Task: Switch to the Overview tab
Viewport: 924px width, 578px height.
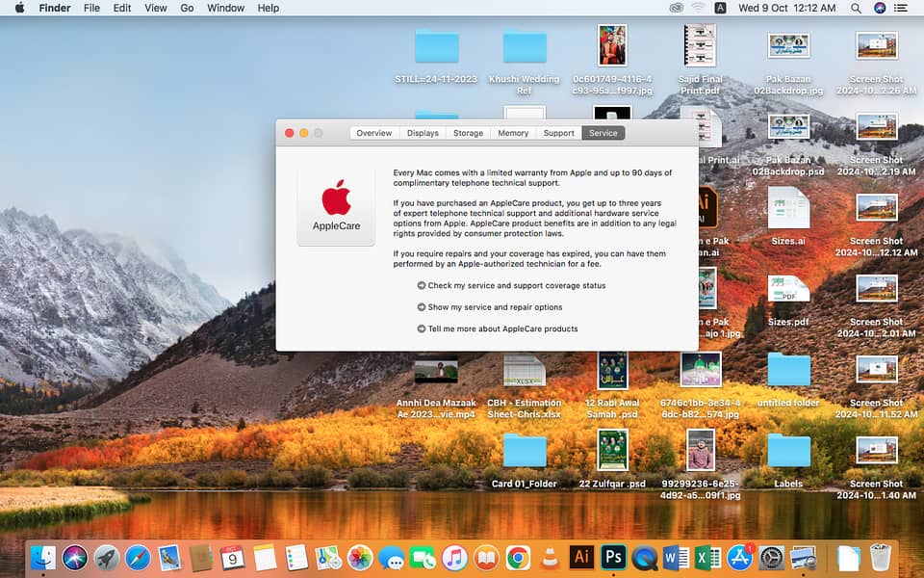Action: 373,133
